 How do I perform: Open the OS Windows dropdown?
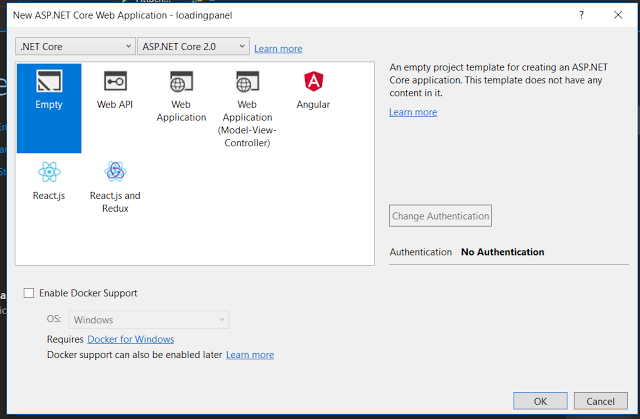pyautogui.click(x=149, y=319)
